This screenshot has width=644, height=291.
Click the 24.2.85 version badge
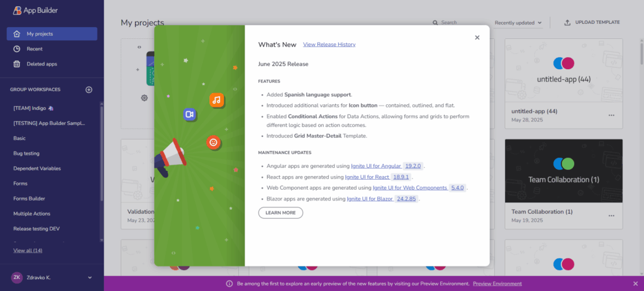[407, 199]
